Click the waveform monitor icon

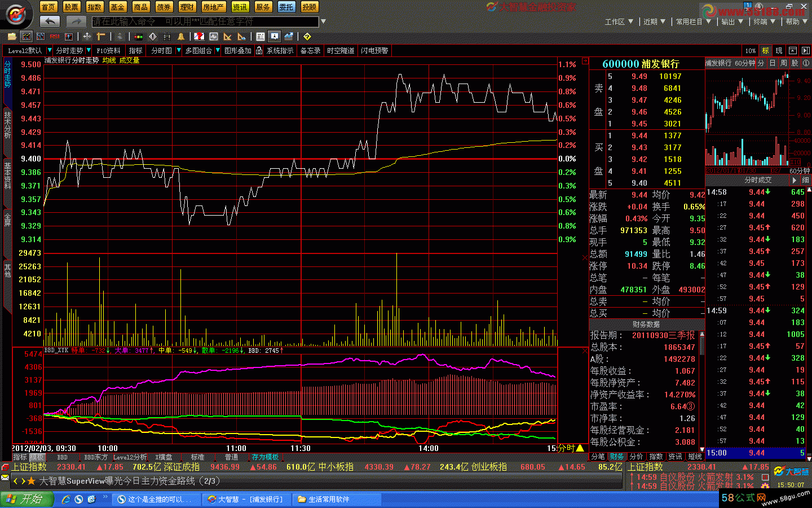tap(214, 37)
